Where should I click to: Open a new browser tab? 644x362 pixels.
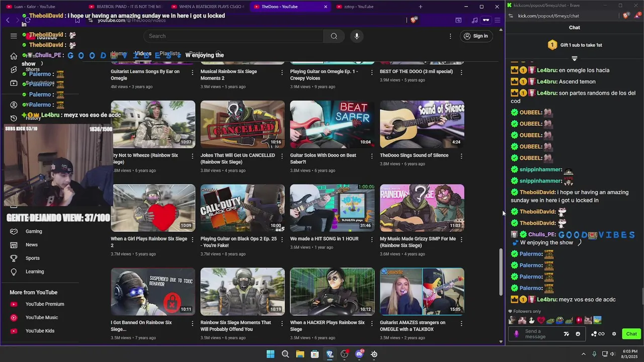421,7
